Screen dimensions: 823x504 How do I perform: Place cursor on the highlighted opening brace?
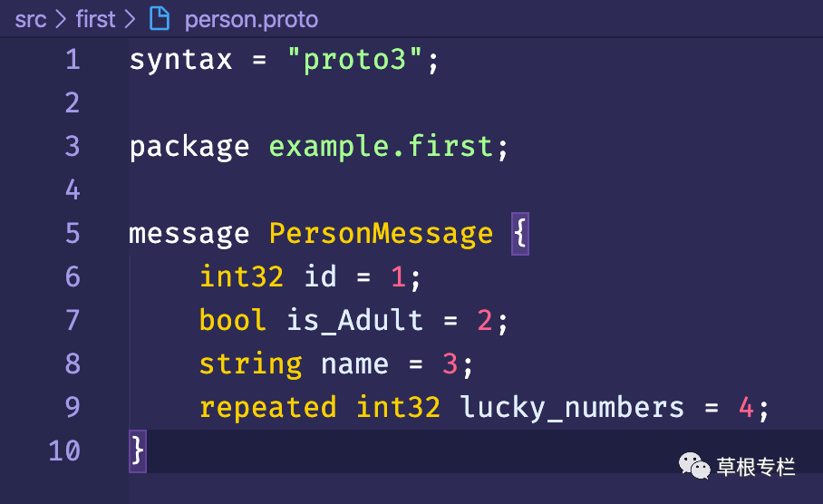[520, 234]
